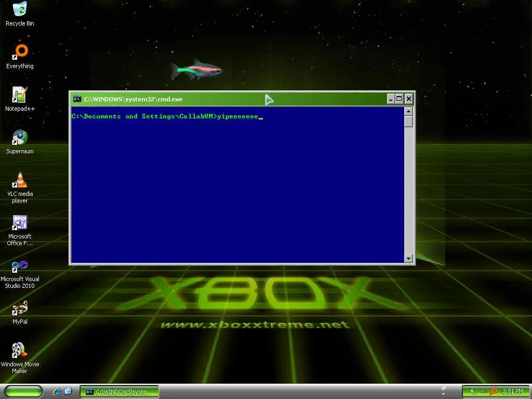Click the green leftmost system tray icon
532x399 pixels.
472,392
